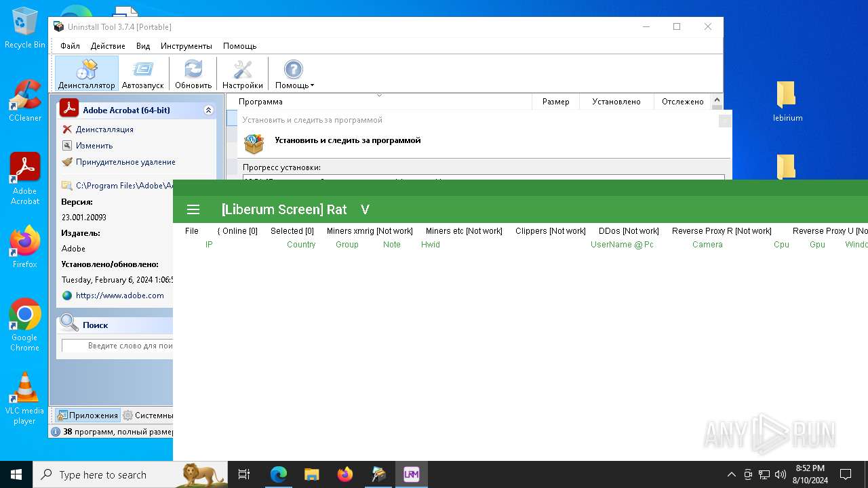Click the Обновить refresh toolbar icon

pyautogui.click(x=193, y=74)
